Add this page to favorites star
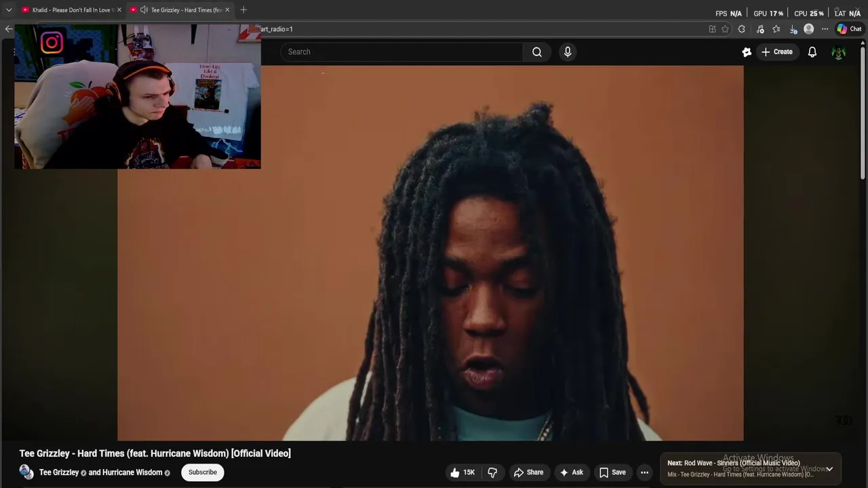The height and width of the screenshot is (488, 868). (725, 29)
